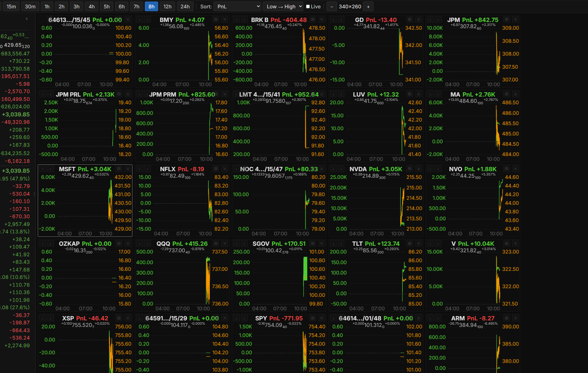Open the Low → High order dropdown
588x373 pixels.
pos(283,7)
